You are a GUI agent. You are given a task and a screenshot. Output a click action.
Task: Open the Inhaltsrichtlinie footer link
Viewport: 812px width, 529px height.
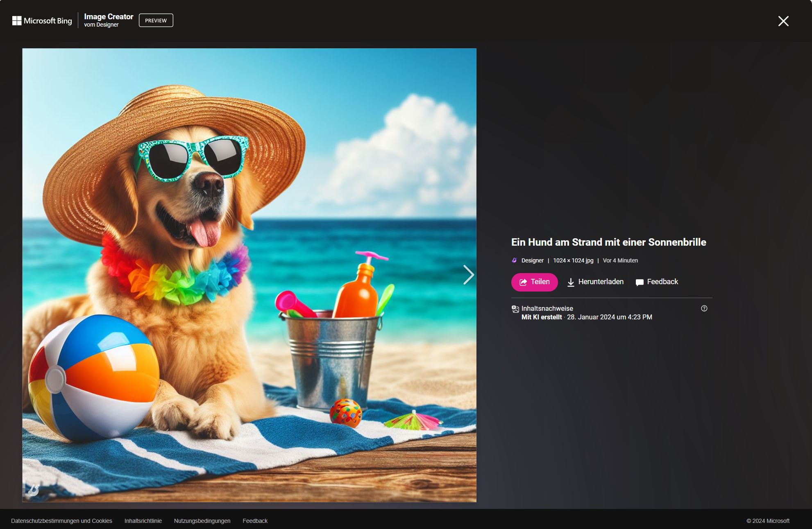point(143,521)
